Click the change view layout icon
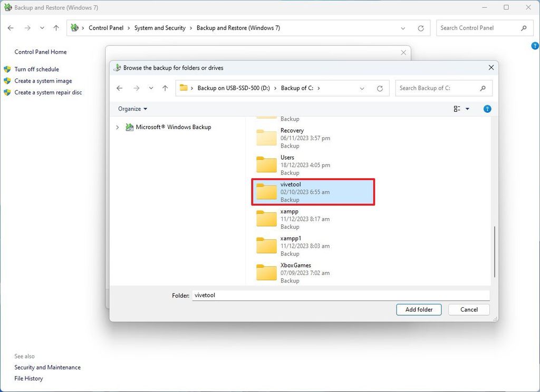540x392 pixels. tap(457, 109)
